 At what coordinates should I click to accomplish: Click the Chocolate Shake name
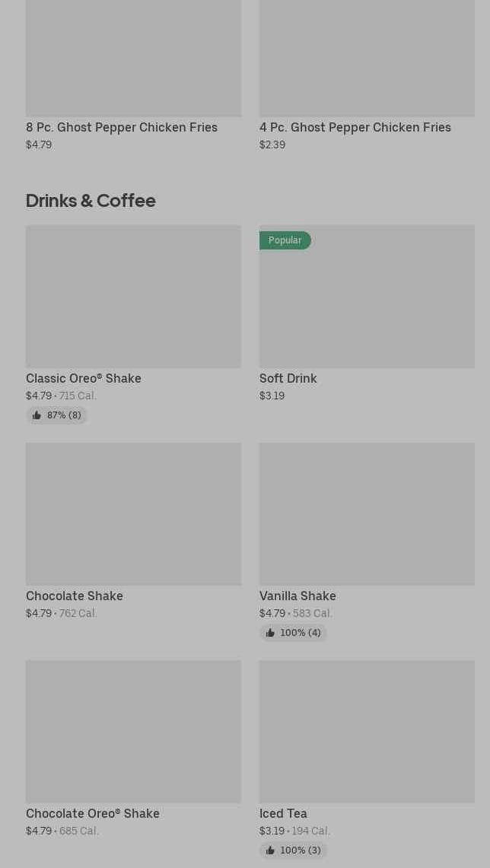pos(75,596)
